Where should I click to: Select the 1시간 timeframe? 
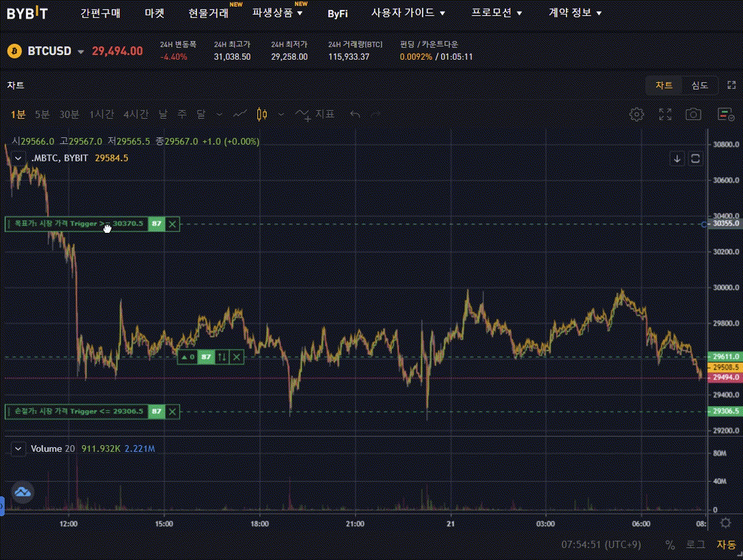point(102,114)
